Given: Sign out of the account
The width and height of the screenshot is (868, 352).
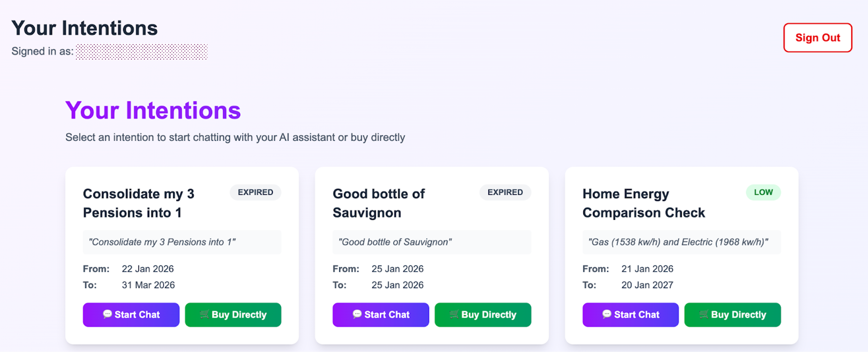Looking at the screenshot, I should pos(817,38).
